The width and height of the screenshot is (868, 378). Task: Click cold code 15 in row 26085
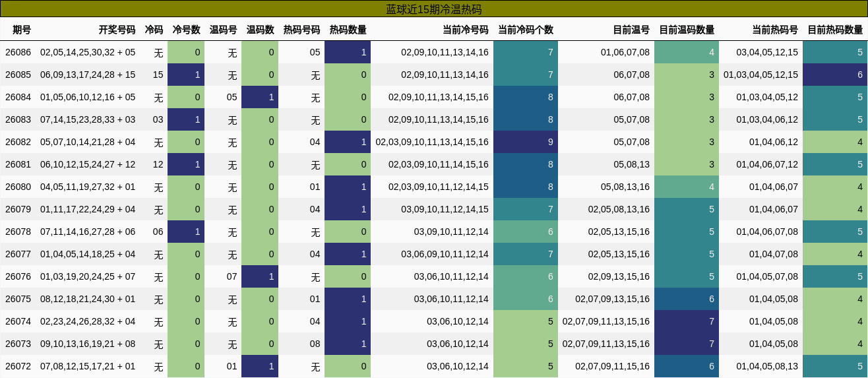click(158, 75)
